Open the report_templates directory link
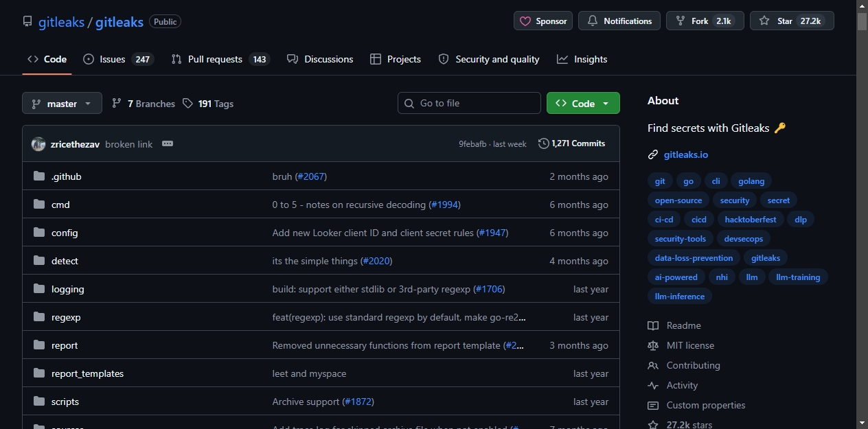 tap(87, 373)
